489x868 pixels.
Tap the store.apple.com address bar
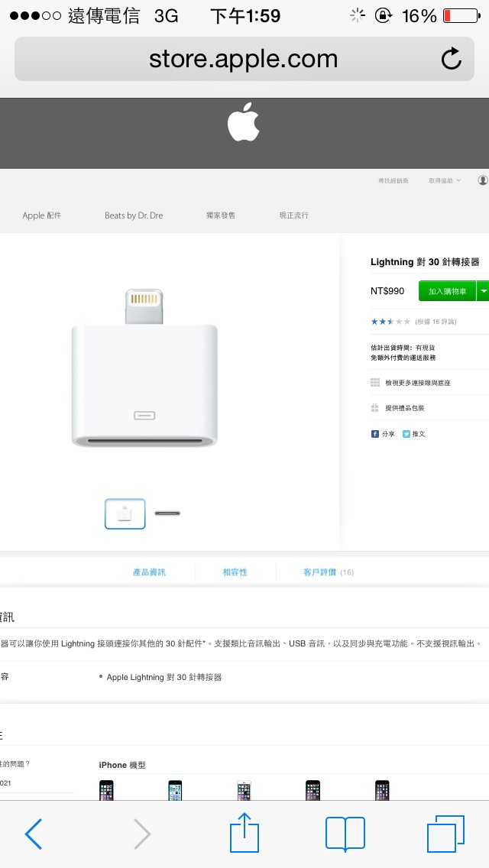pyautogui.click(x=244, y=59)
